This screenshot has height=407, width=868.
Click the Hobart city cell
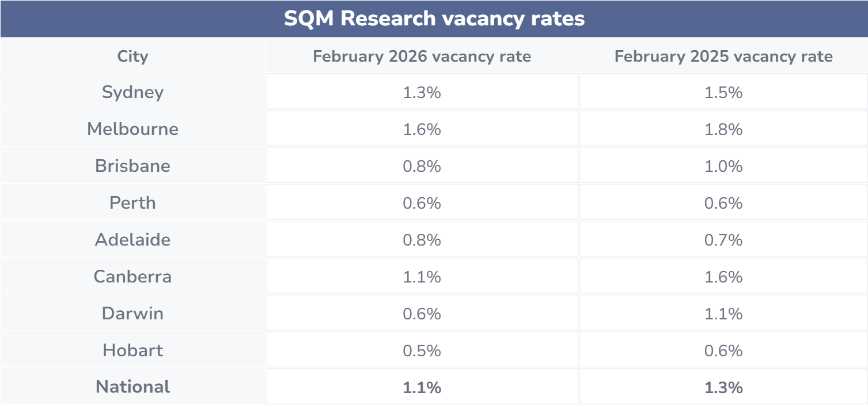point(132,351)
